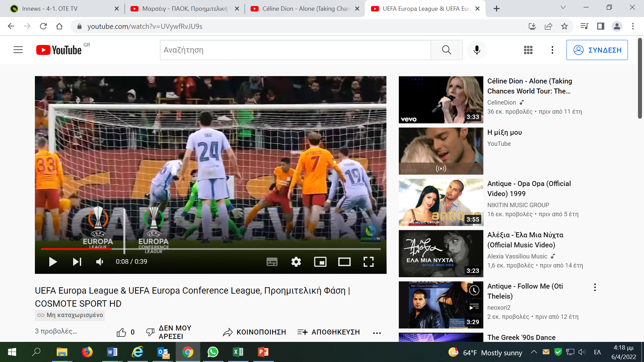The height and width of the screenshot is (362, 644).
Task: Install app icon in address bar
Action: [x=532, y=26]
